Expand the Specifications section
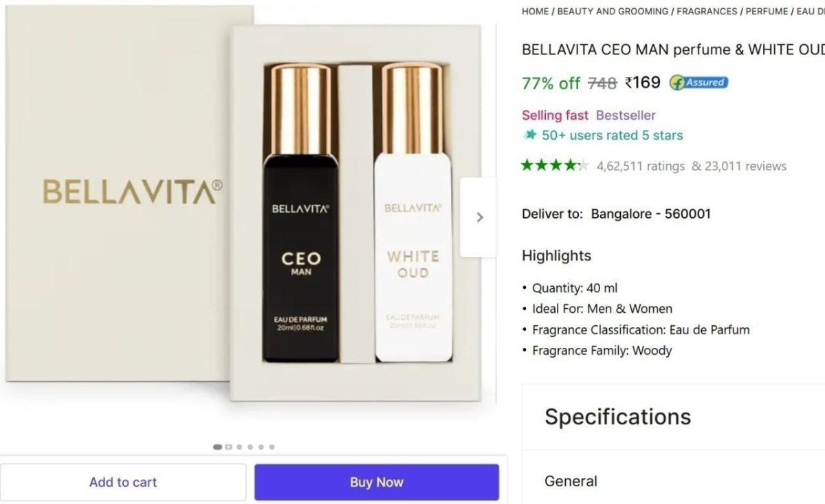 (x=617, y=416)
